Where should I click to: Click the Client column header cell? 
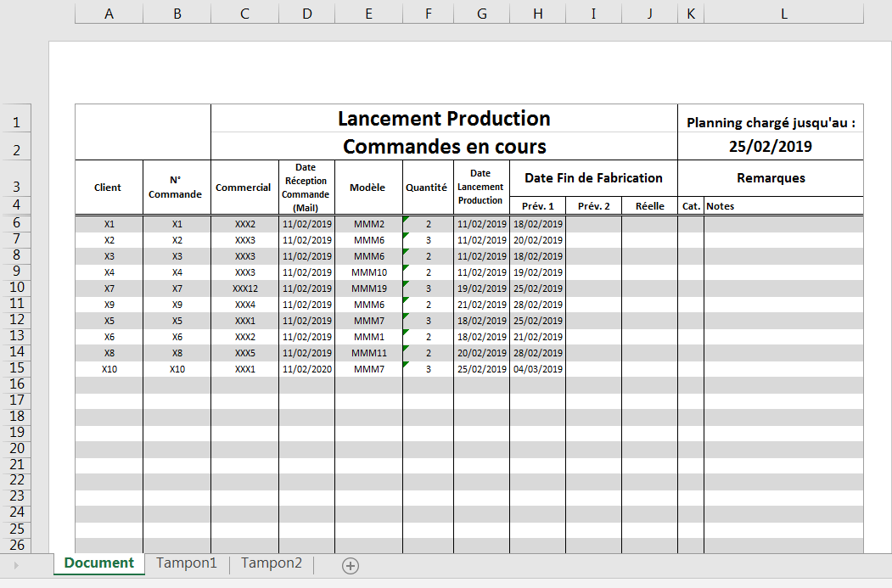[x=109, y=187]
